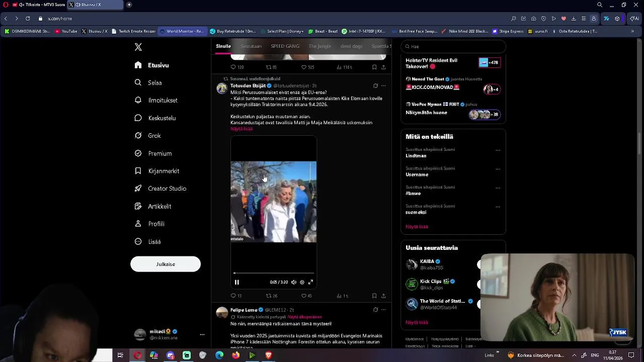Mute the video volume
Screen dimensions: 644x362
(294, 282)
